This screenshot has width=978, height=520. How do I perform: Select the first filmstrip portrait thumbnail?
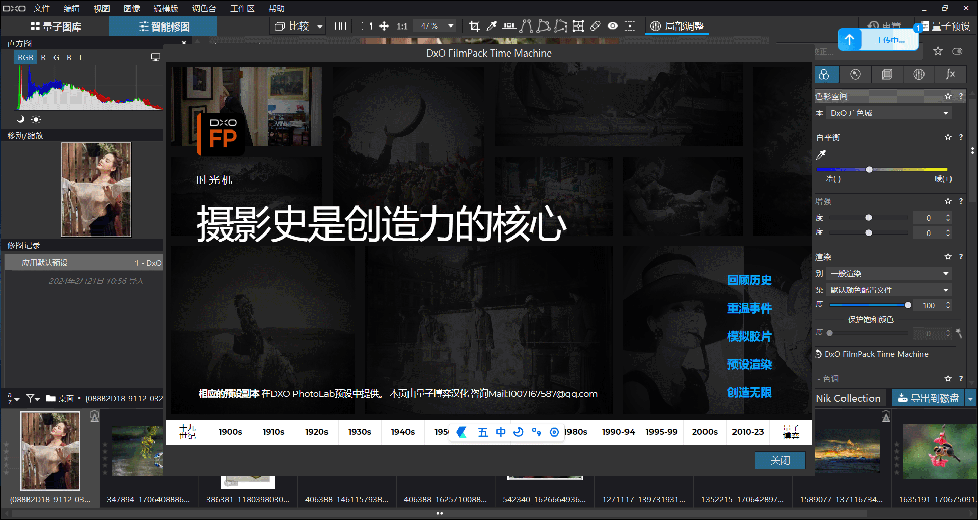[x=50, y=450]
